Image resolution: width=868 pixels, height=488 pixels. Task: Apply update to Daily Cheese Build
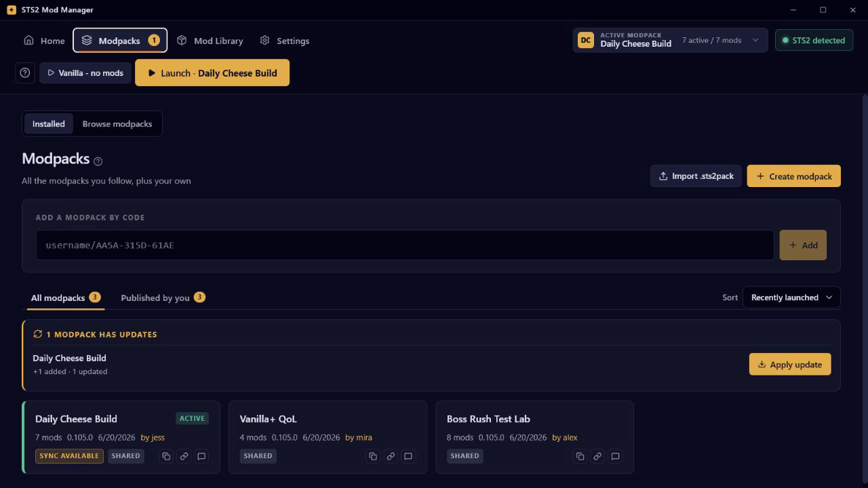click(790, 365)
